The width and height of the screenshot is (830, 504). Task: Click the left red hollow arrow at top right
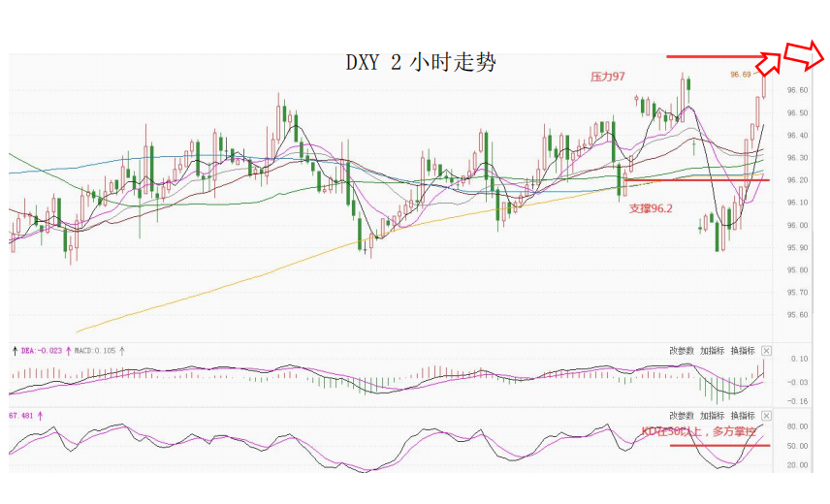point(767,62)
